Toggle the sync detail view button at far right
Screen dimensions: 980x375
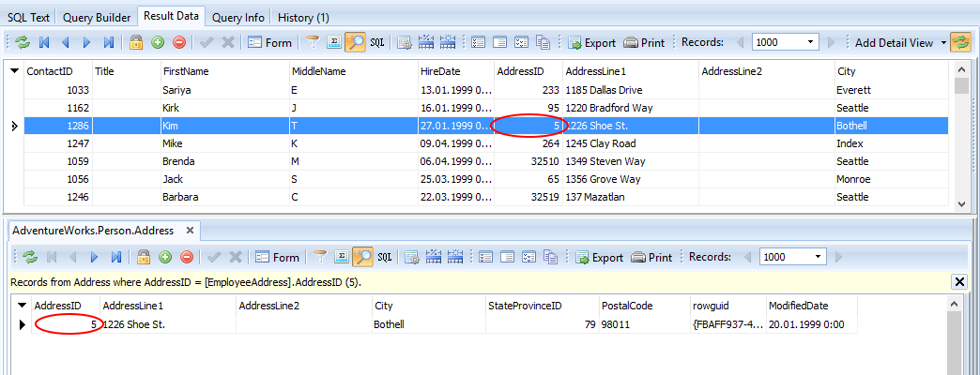pyautogui.click(x=960, y=42)
